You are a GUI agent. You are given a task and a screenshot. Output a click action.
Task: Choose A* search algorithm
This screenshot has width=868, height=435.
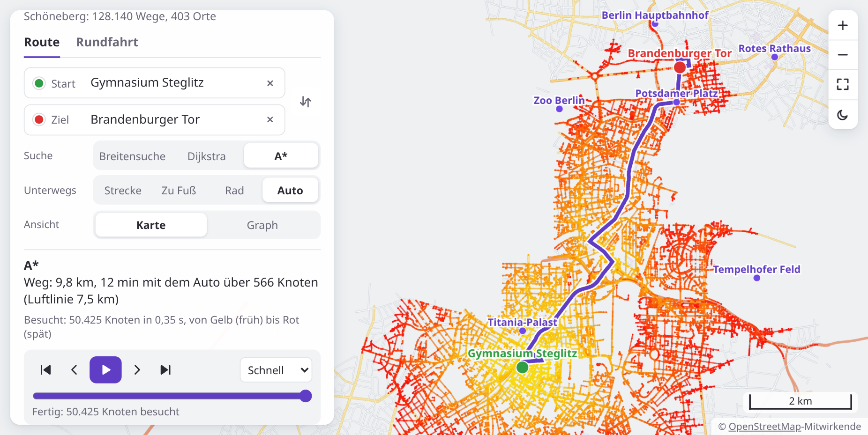pyautogui.click(x=281, y=156)
